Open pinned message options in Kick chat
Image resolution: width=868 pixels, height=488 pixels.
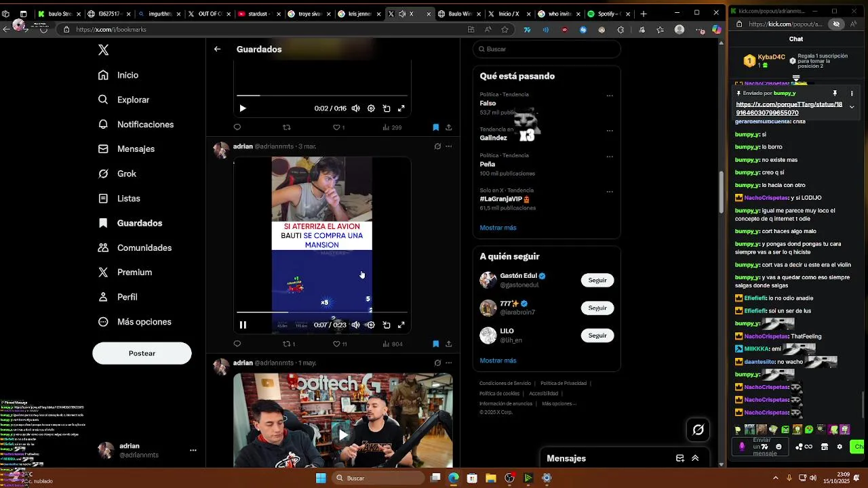click(852, 94)
